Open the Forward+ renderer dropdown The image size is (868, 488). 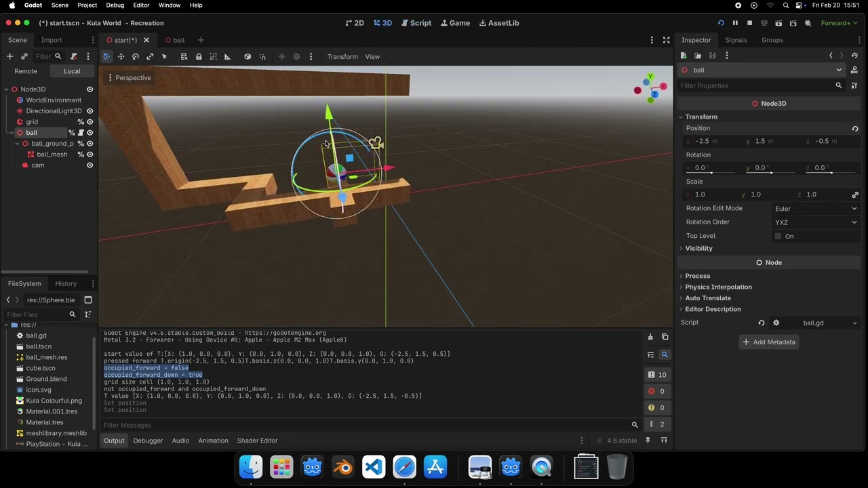tap(840, 23)
